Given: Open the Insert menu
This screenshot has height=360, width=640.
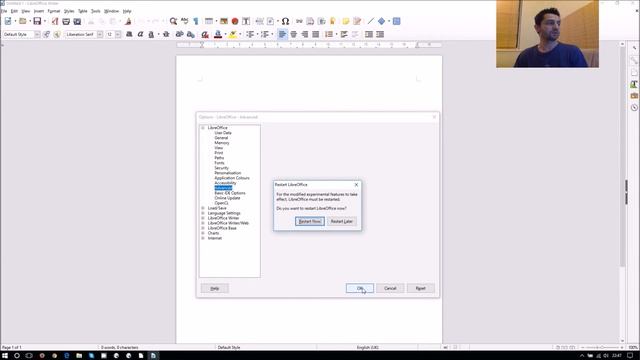Looking at the screenshot, I should (x=39, y=11).
